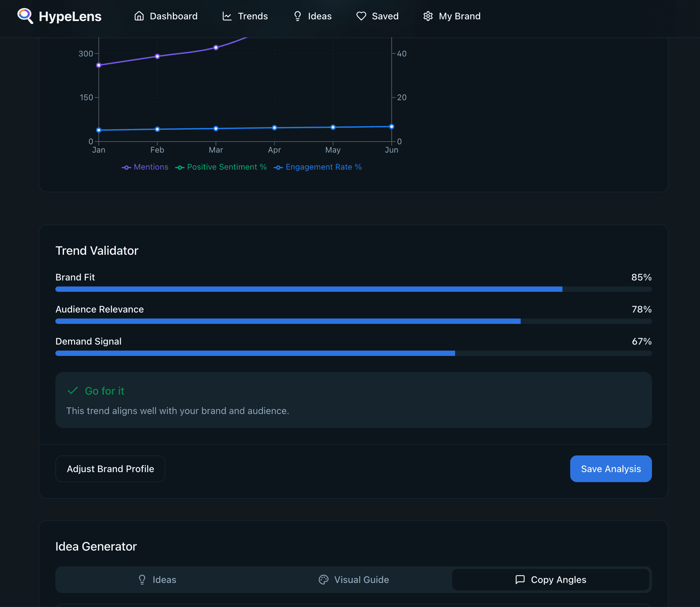
Task: Go to the Saved page
Action: coord(377,16)
